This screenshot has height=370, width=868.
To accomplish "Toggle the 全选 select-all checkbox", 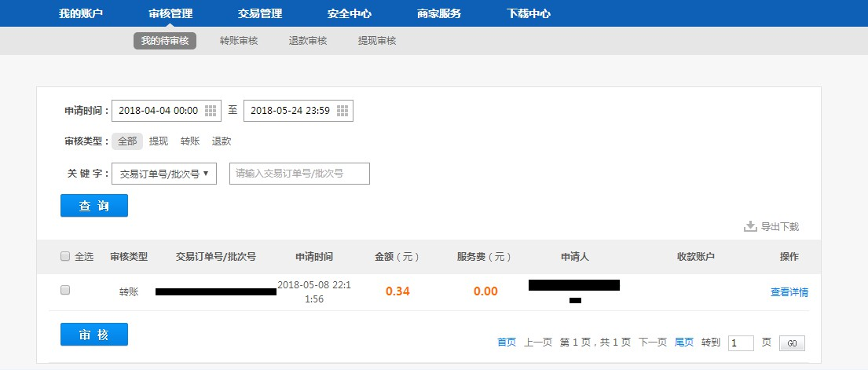I will coord(65,256).
